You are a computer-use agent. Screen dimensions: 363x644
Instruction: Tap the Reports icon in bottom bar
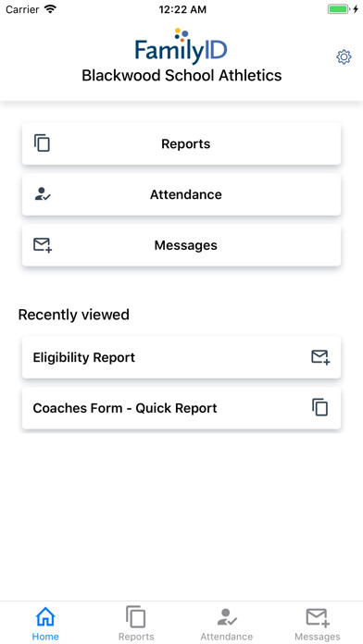[x=136, y=616]
